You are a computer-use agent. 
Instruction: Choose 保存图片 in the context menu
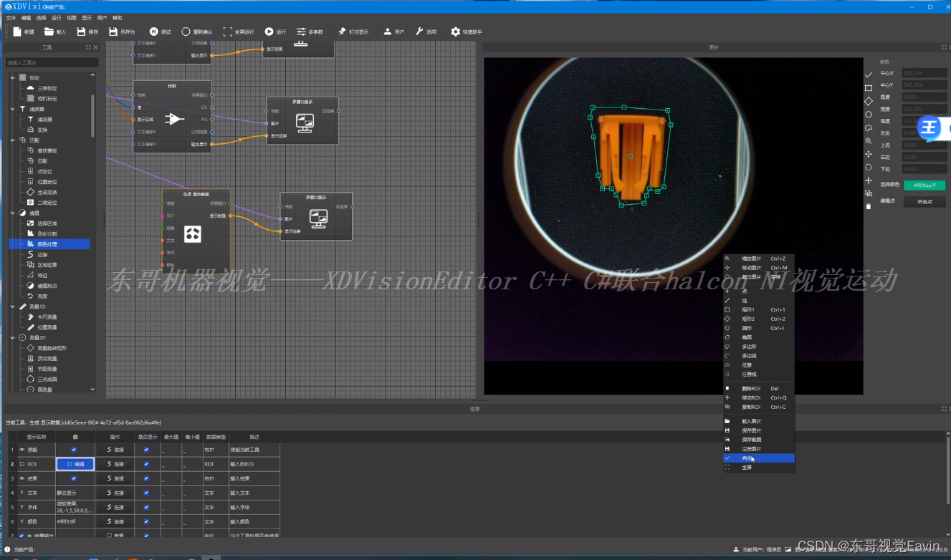759,430
